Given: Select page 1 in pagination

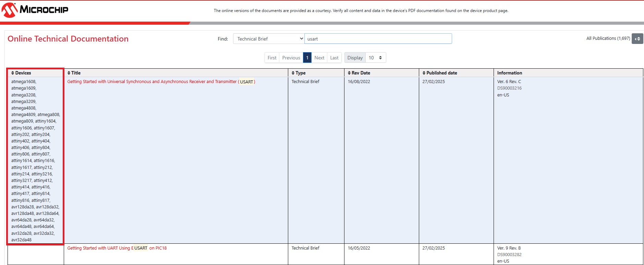Looking at the screenshot, I should pos(307,58).
